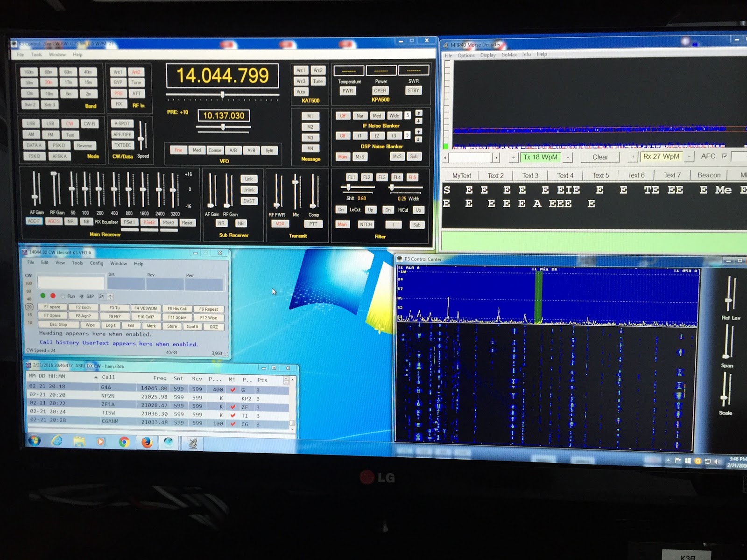Open Tools menu in K3 Control window
This screenshot has width=747, height=560.
coord(36,55)
